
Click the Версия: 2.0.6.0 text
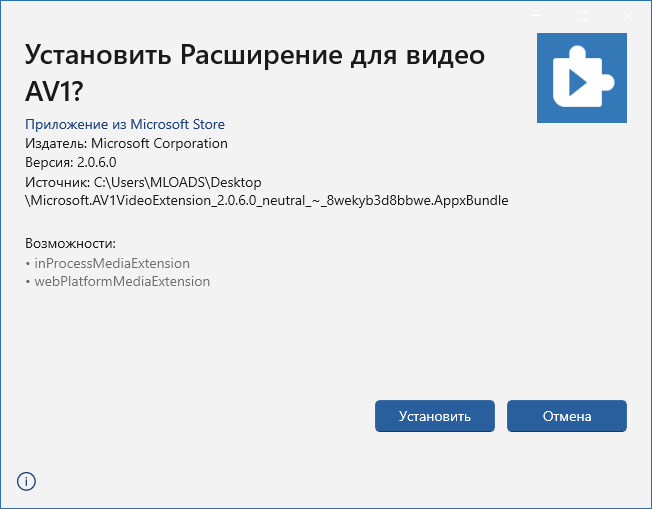click(x=71, y=162)
